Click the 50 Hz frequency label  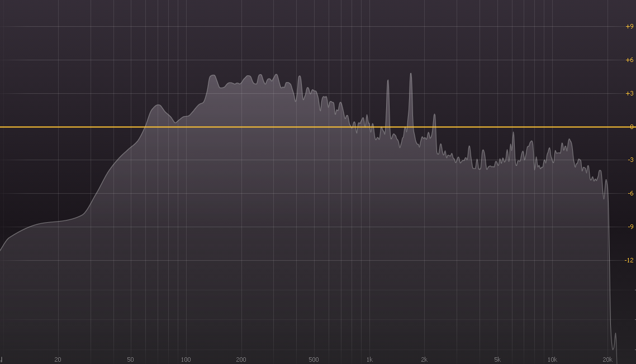coord(130,360)
